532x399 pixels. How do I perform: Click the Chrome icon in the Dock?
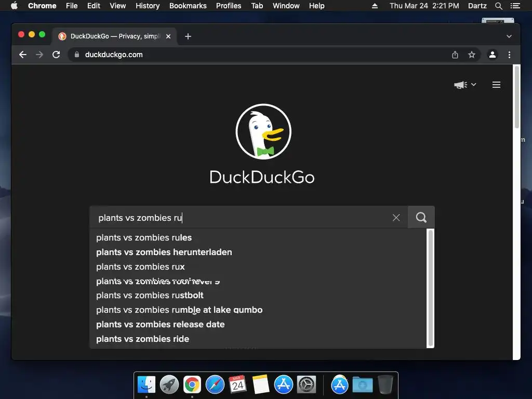192,385
